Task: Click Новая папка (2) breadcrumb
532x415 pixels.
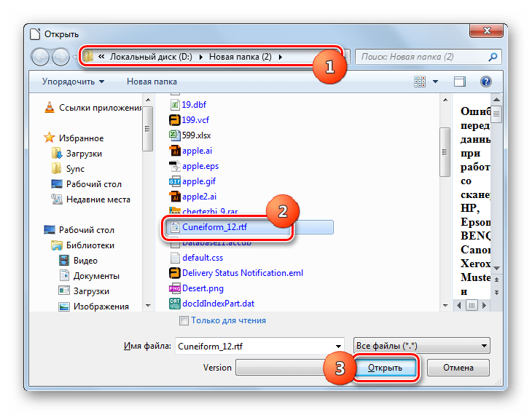Action: [240, 57]
